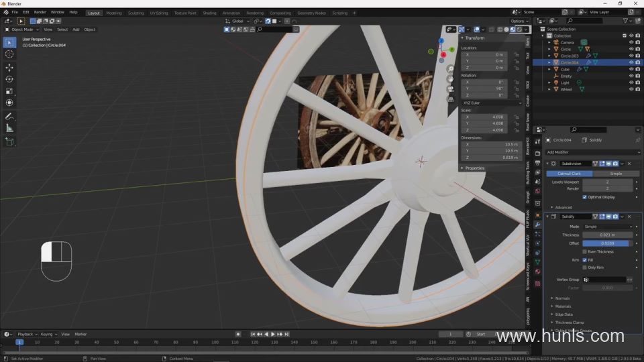Toggle camera view icon in viewport
This screenshot has height=362, width=644.
click(x=451, y=89)
